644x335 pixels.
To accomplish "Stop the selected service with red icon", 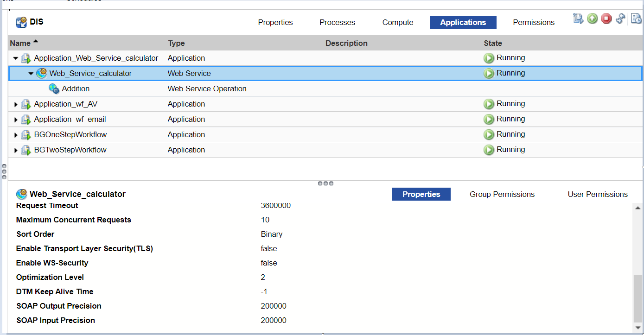I will [606, 19].
